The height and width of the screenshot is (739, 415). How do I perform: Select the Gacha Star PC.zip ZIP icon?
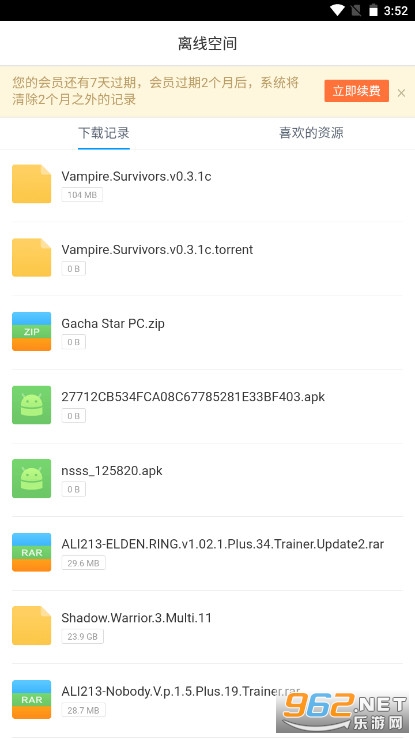[32, 331]
